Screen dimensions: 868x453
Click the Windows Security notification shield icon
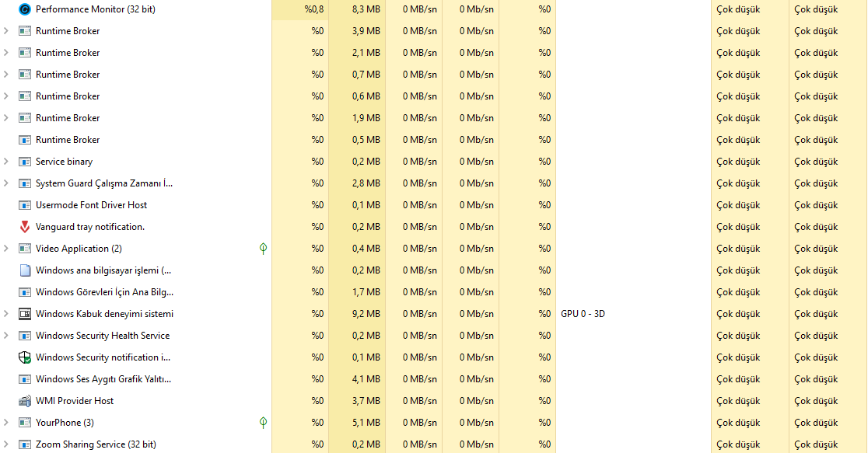25,357
